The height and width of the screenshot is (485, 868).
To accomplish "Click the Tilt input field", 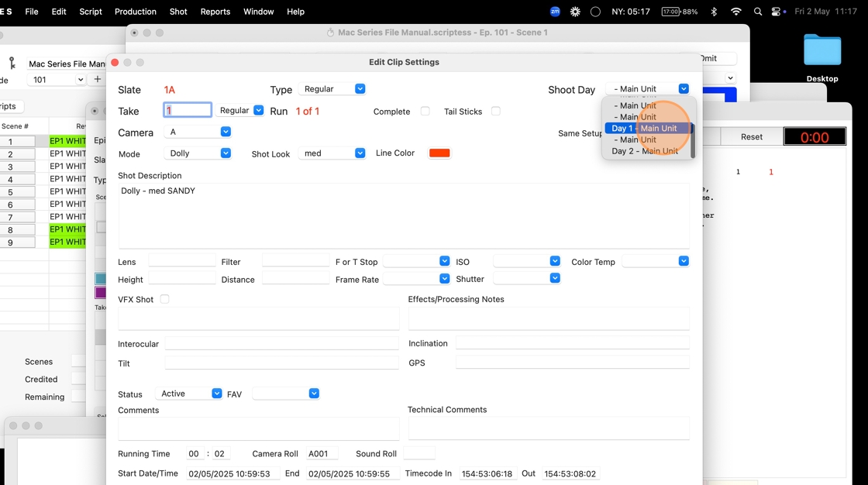I will pos(282,363).
